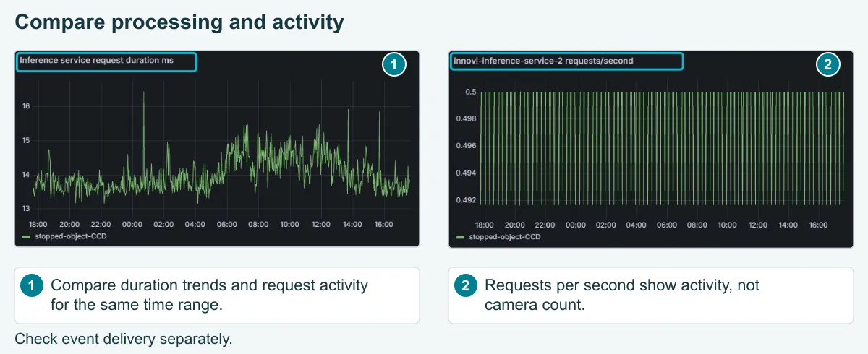Screen dimensions: 868x354
Task: Click the 16 y-axis label in the duration graph
Action: 26,106
